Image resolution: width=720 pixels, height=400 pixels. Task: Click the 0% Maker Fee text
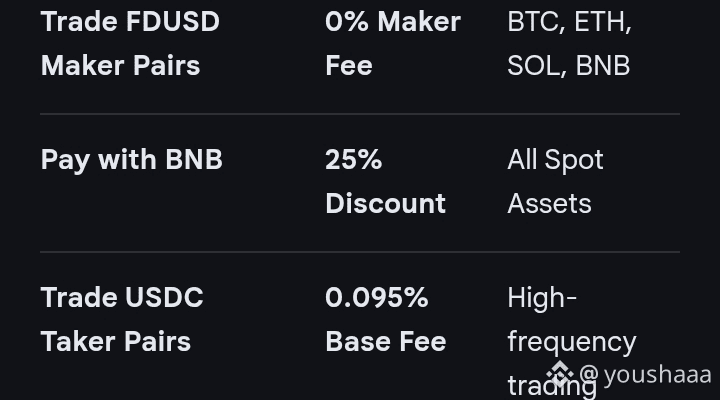[x=393, y=44]
